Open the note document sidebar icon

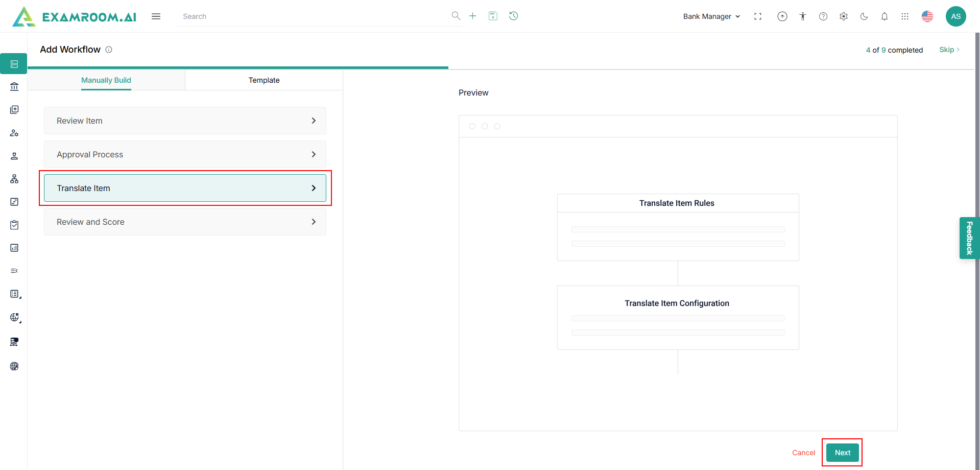pyautogui.click(x=14, y=202)
